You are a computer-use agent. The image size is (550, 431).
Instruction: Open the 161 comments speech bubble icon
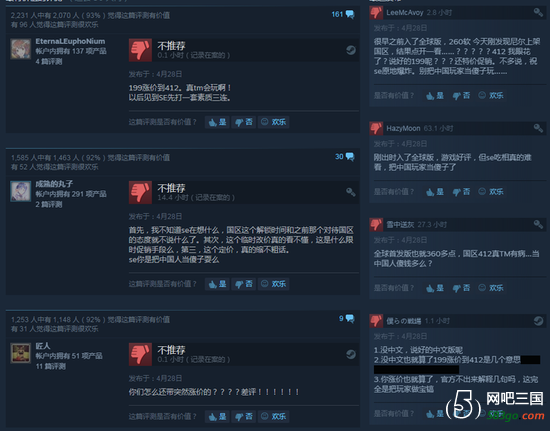pos(350,14)
